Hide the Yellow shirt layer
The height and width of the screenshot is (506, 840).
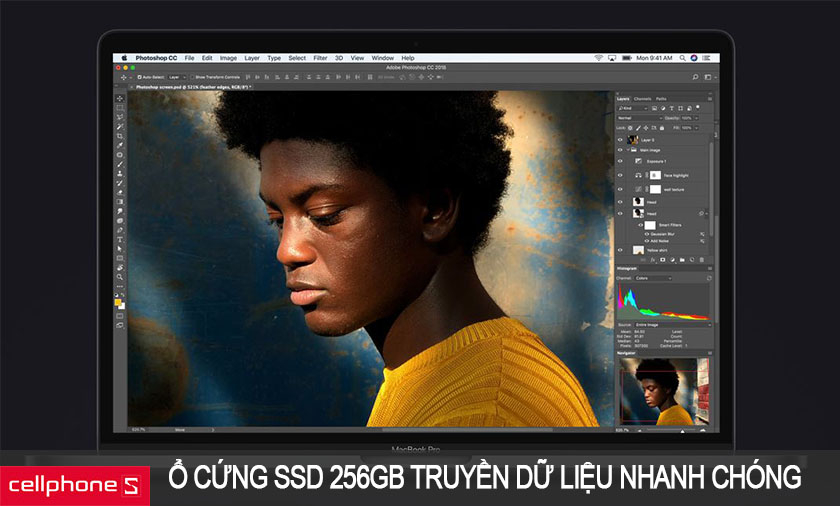[620, 250]
